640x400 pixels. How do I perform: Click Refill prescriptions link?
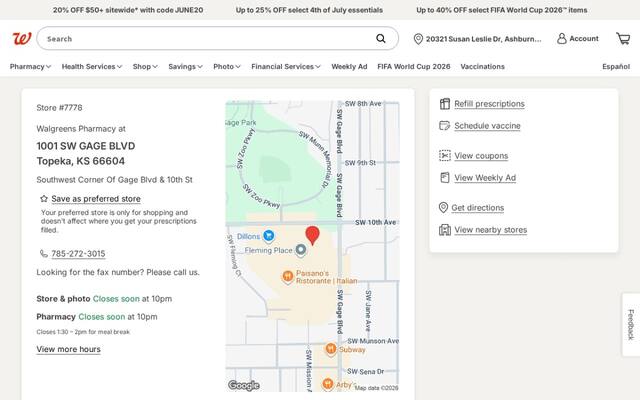pos(489,104)
